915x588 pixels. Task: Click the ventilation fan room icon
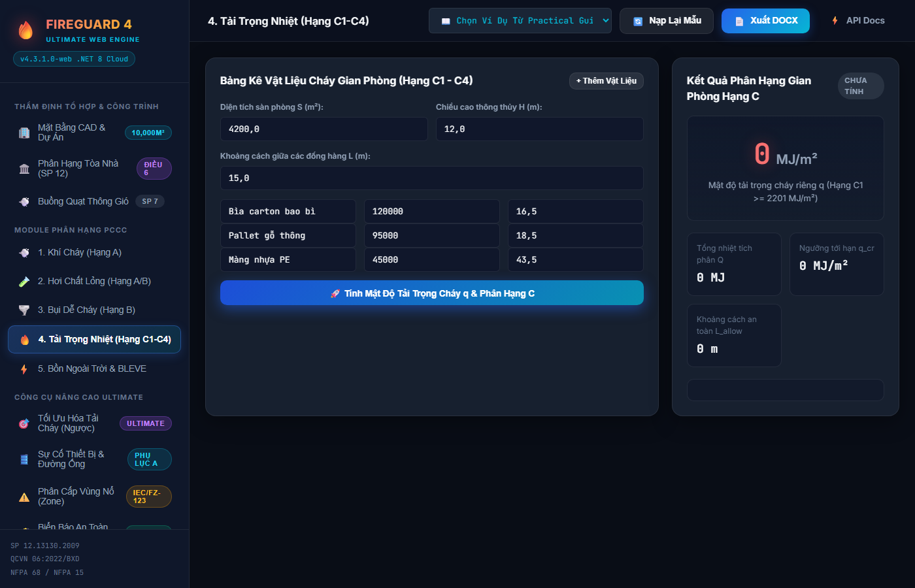[x=24, y=201]
